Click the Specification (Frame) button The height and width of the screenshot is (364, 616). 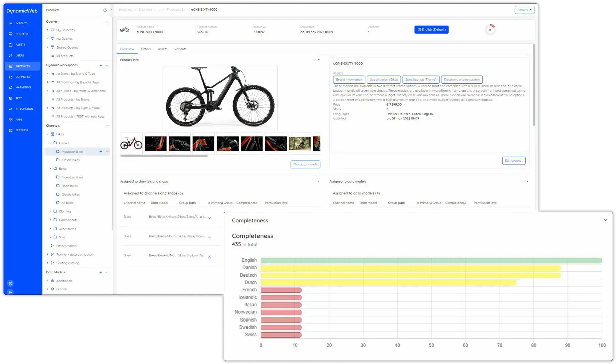421,80
